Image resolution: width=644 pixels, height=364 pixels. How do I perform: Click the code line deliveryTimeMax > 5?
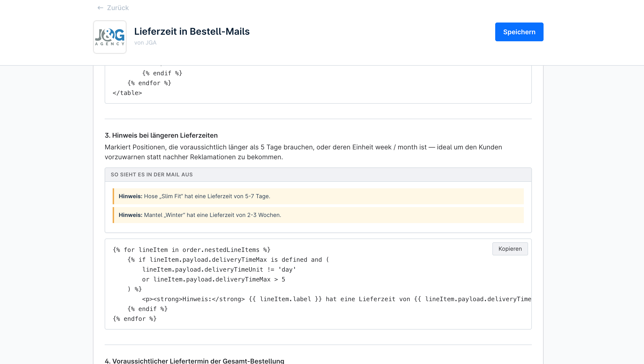(214, 279)
